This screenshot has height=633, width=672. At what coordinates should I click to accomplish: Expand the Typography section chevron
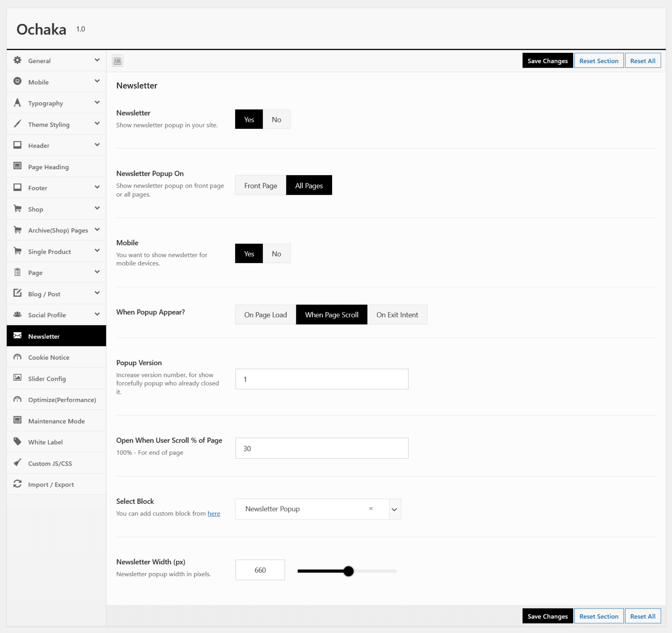tap(97, 102)
